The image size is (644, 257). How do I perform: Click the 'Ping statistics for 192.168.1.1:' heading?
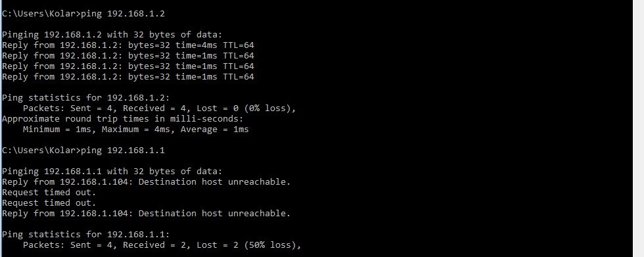coord(86,235)
